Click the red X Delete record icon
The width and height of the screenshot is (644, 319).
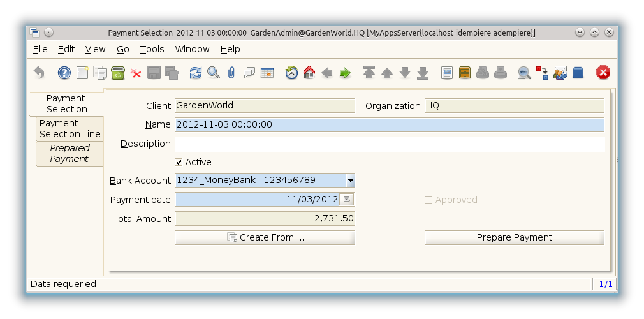pyautogui.click(x=136, y=73)
